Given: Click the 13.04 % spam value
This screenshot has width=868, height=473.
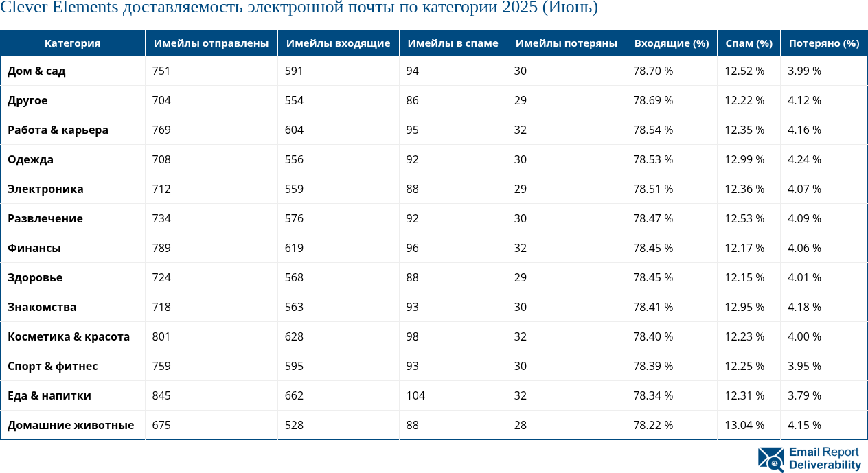Looking at the screenshot, I should pos(744,425).
